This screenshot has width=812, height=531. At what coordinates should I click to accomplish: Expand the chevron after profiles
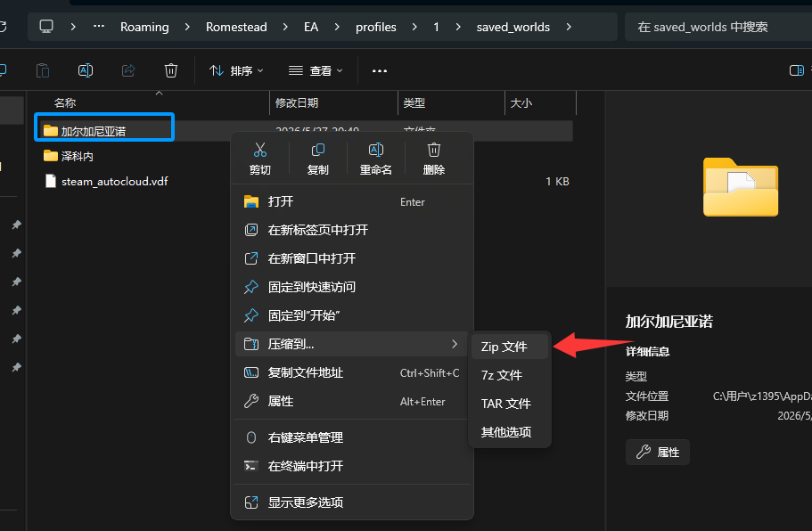(x=414, y=27)
